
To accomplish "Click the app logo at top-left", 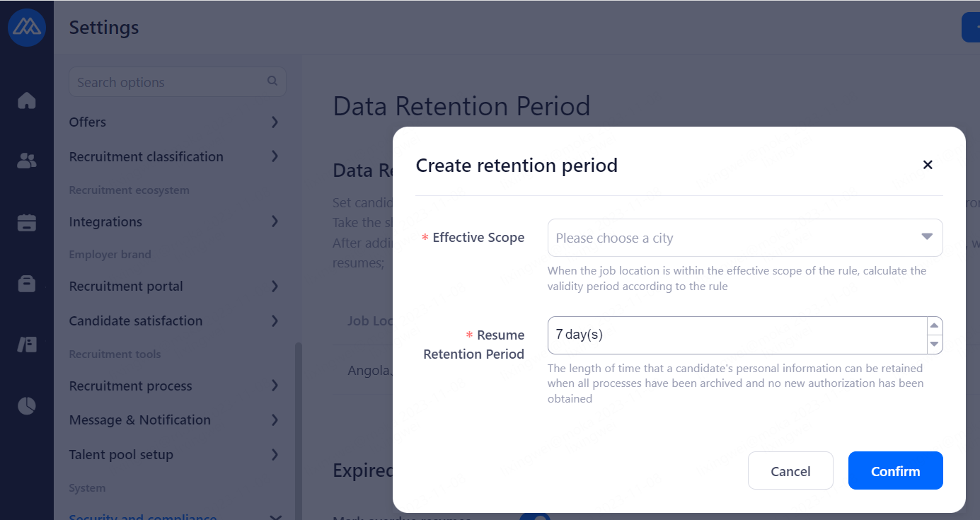I will click(26, 28).
